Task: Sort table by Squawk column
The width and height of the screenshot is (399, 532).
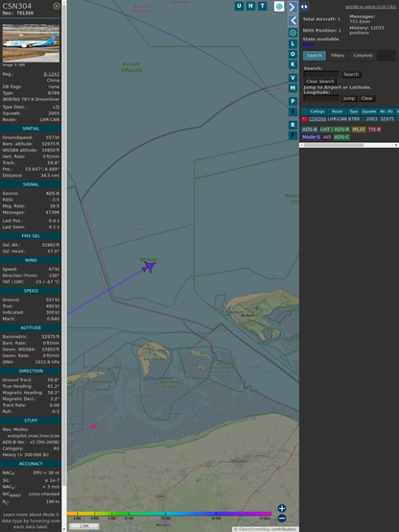Action: (x=368, y=111)
